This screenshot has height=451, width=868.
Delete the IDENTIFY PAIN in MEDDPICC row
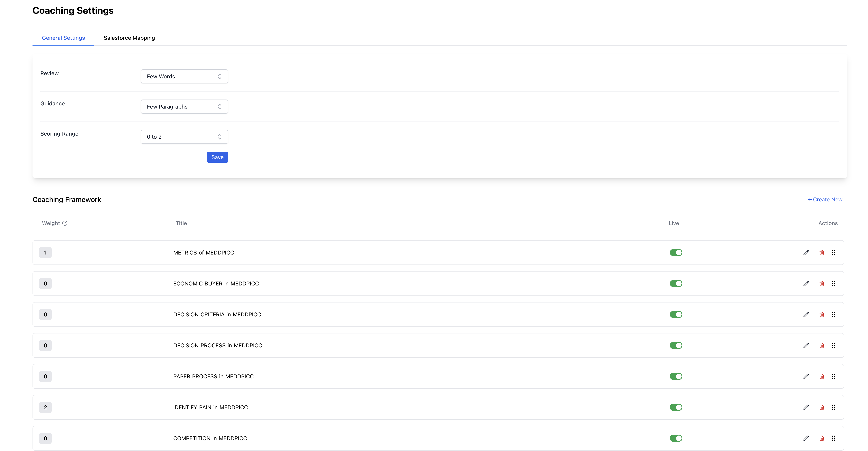pos(822,408)
